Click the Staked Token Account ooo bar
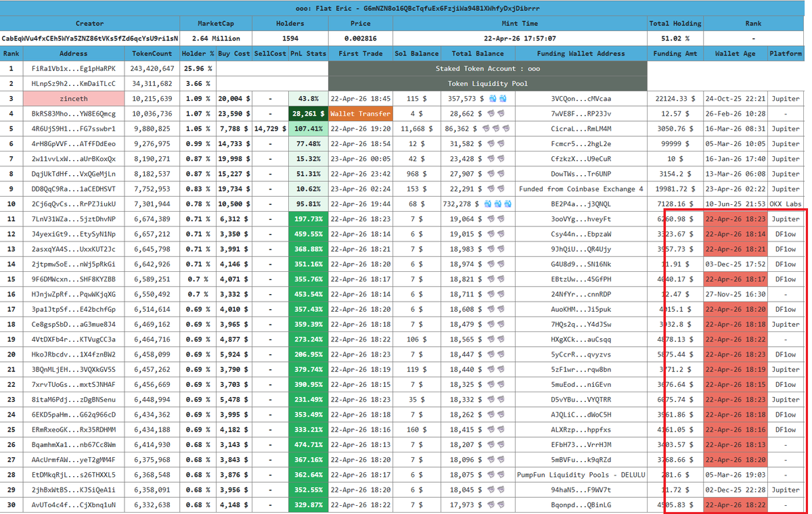 488,68
